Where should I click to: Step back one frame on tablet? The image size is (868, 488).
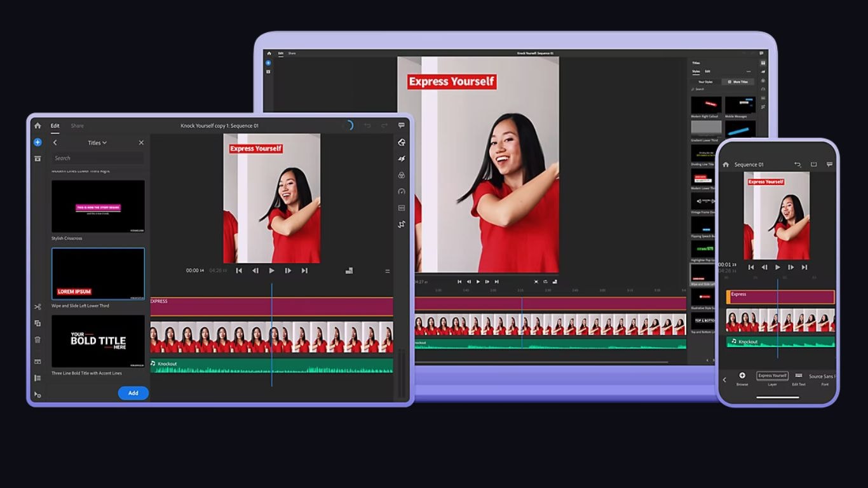(255, 271)
